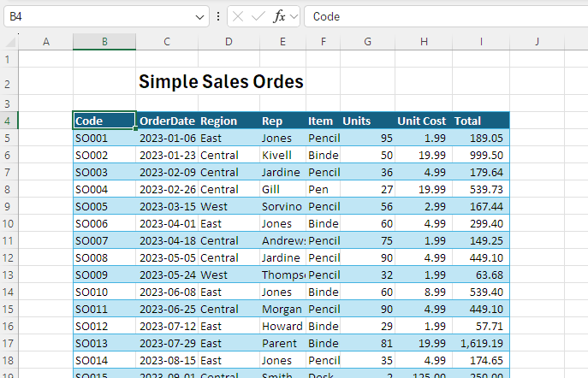Select the Item header cell

[x=324, y=121]
